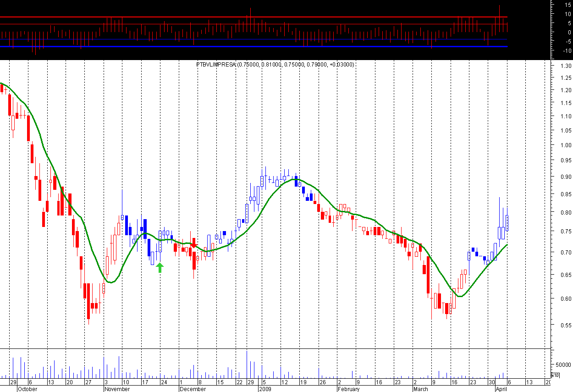Click the red down-arrow sell signal
Viewport: 573px width, 392px height.
(193, 245)
